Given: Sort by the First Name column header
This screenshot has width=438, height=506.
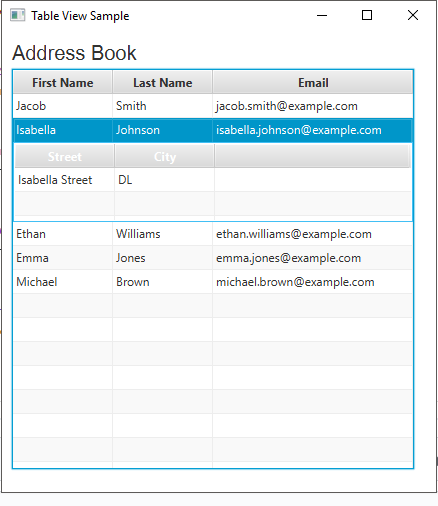Looking at the screenshot, I should click(63, 83).
